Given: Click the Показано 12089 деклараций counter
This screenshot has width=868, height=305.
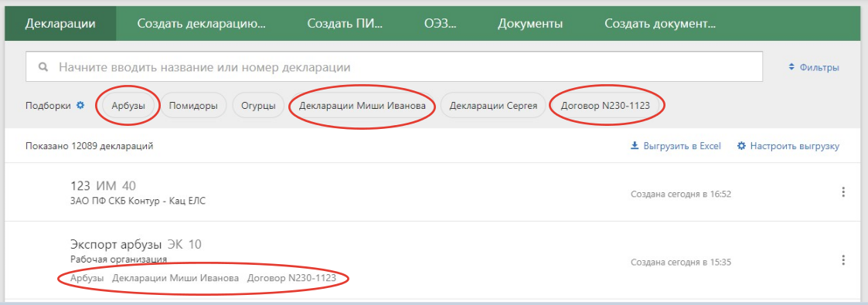Looking at the screenshot, I should click(x=90, y=147).
